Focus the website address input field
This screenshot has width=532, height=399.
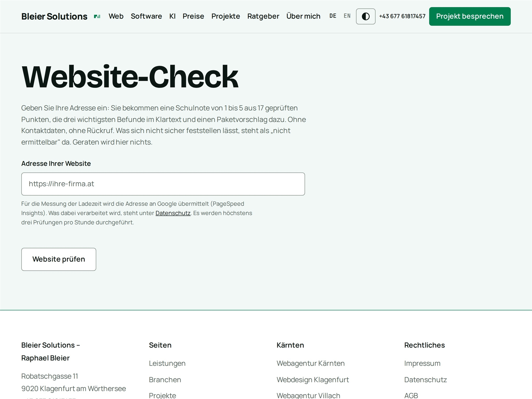coord(163,184)
